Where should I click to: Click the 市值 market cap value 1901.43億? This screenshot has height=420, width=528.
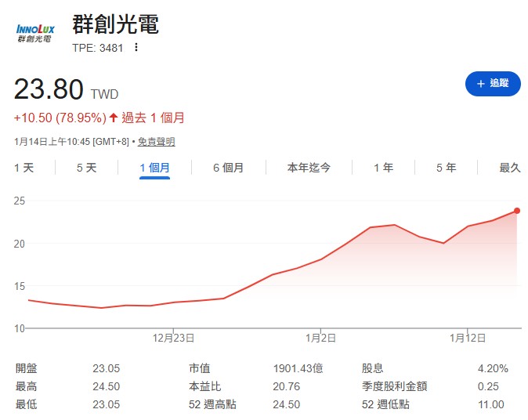coord(298,368)
